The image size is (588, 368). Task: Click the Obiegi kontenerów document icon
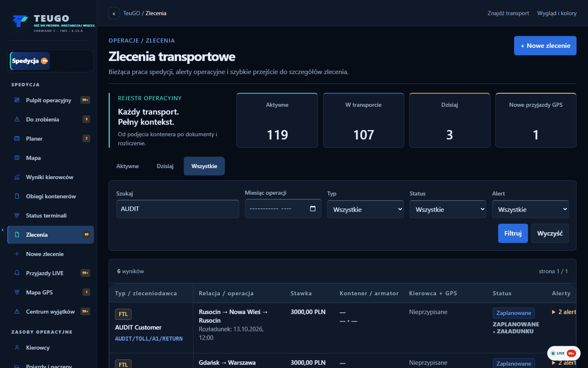(x=17, y=196)
